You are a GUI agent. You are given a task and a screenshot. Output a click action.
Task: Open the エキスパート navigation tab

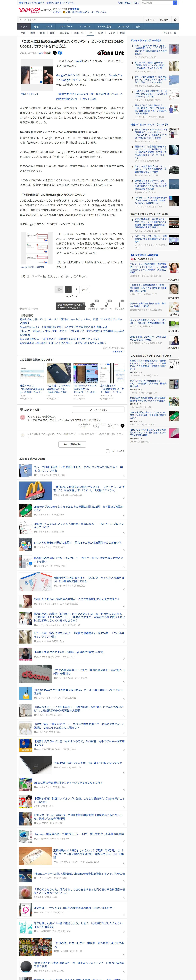[x=65, y=27]
